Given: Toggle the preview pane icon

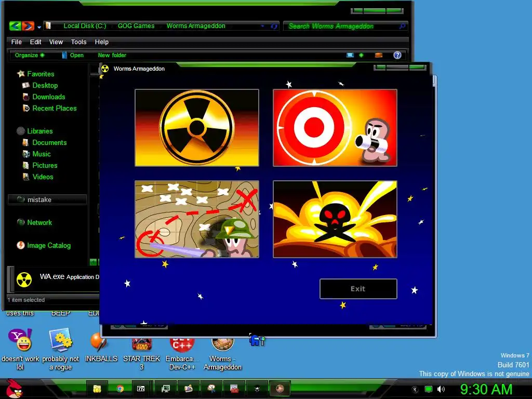Looking at the screenshot, I should [x=379, y=55].
